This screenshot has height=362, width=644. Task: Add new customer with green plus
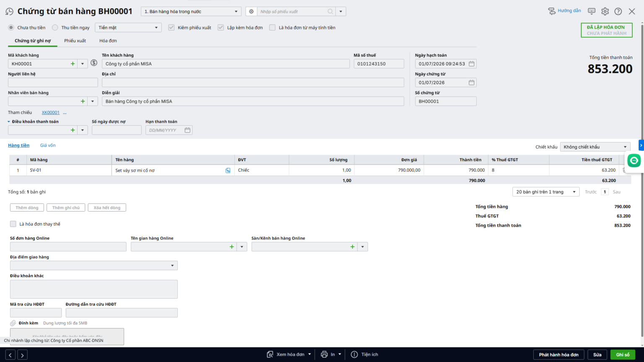tap(73, 64)
